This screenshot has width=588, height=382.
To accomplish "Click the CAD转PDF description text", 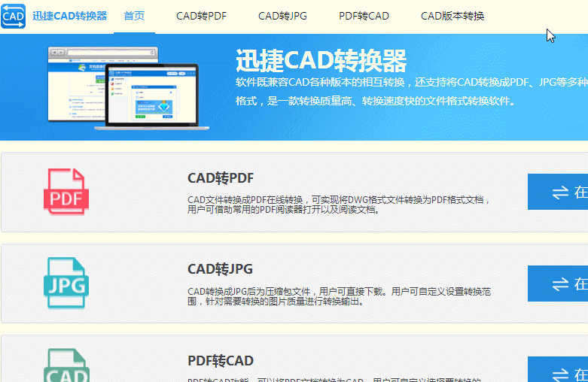I will (x=339, y=205).
